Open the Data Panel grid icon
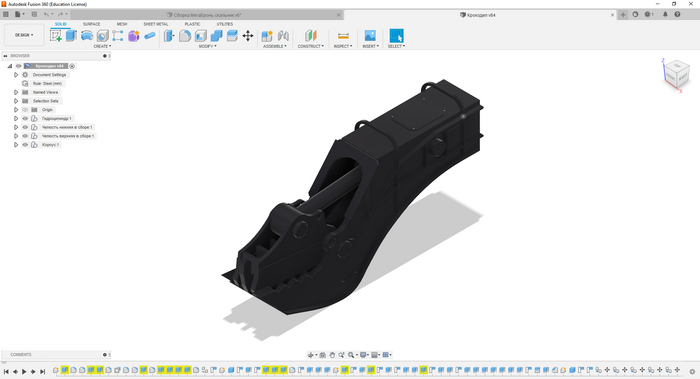This screenshot has width=700, height=379. (x=6, y=14)
